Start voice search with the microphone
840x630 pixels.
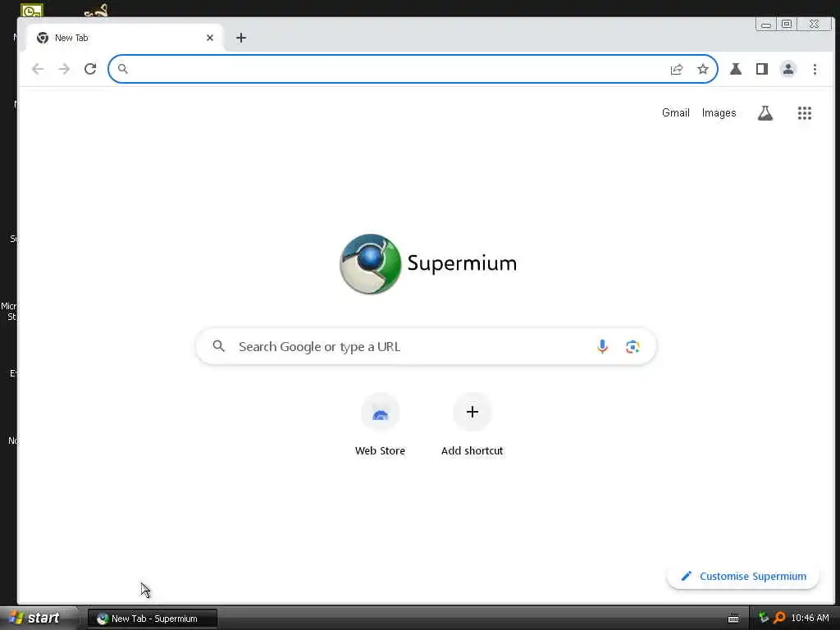coord(603,347)
